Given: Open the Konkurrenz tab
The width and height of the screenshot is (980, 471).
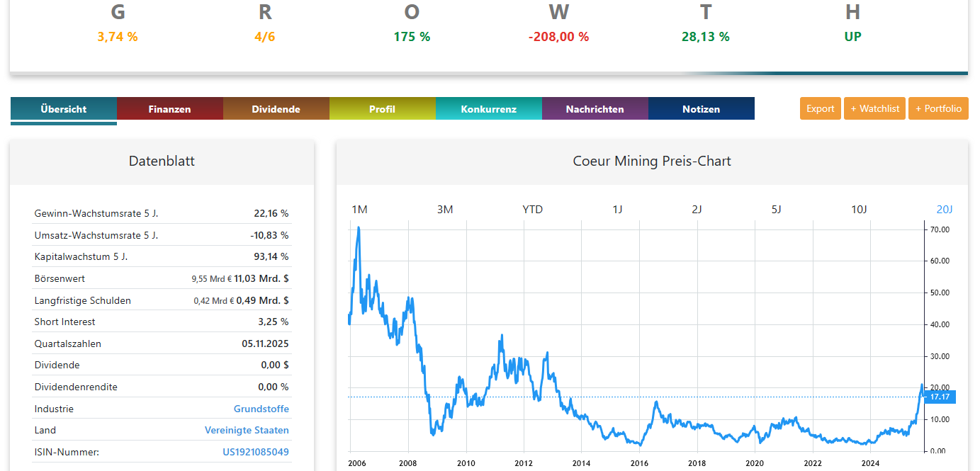Looking at the screenshot, I should (x=488, y=109).
